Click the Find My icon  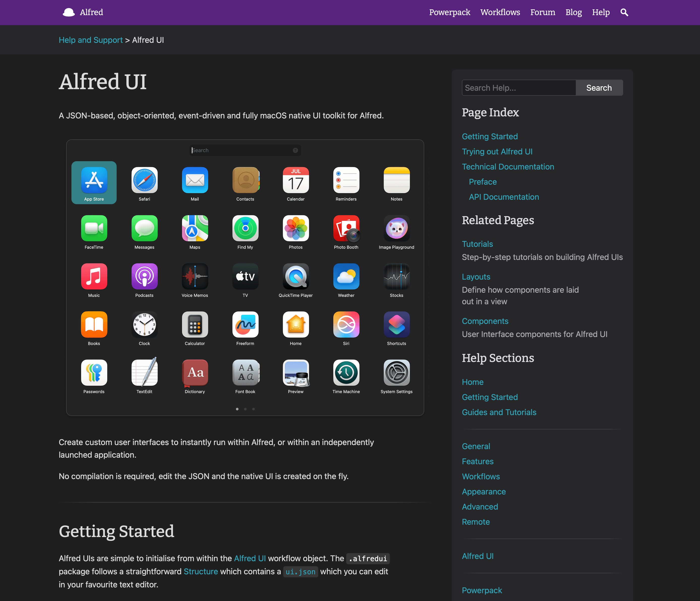click(245, 228)
